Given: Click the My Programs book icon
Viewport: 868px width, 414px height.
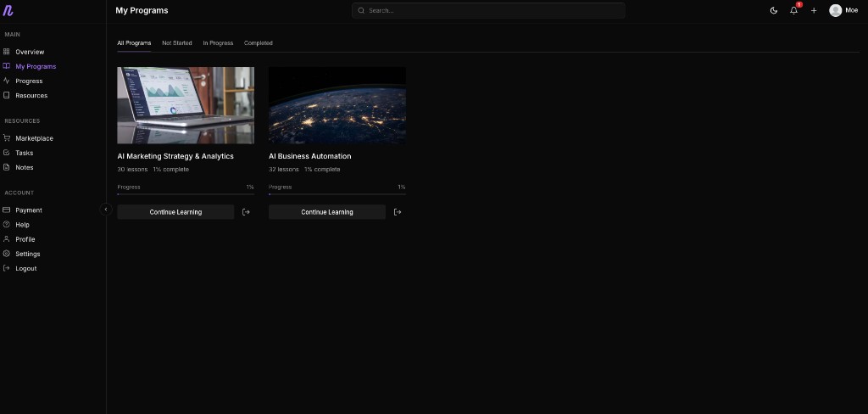Looking at the screenshot, I should [7, 66].
